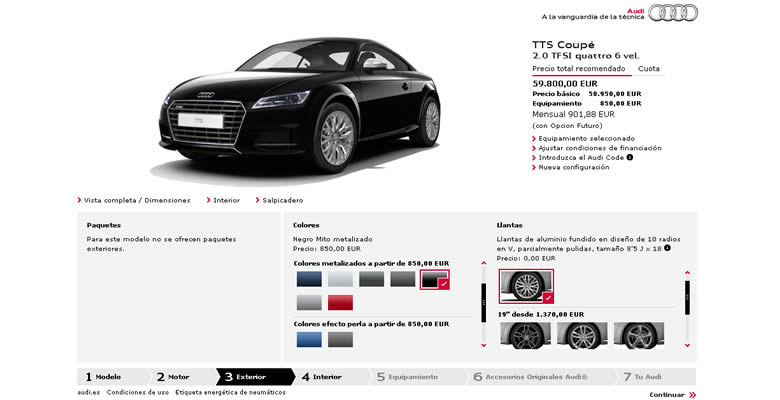
Task: Choose the blue pearl effect swatch
Action: click(309, 340)
